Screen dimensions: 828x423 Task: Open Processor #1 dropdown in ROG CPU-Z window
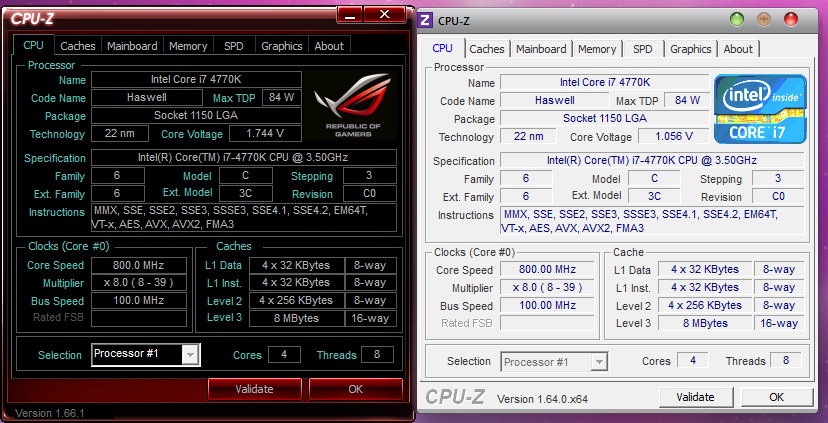(190, 354)
